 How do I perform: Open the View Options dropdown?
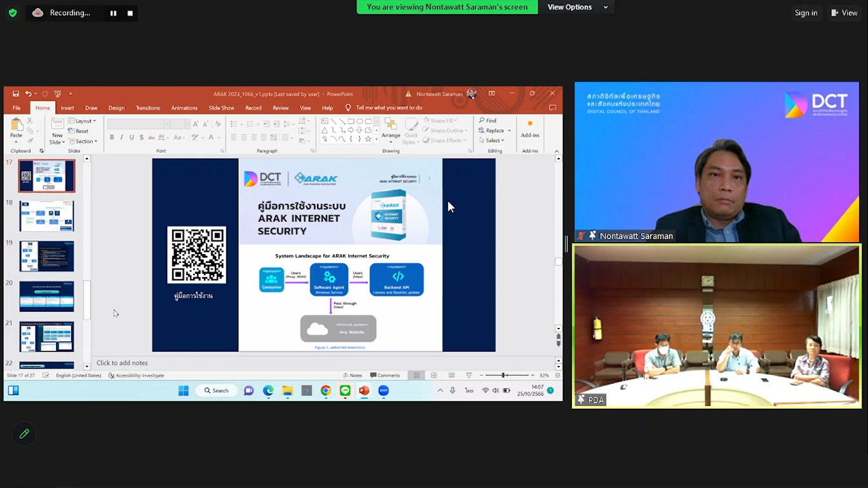[578, 7]
